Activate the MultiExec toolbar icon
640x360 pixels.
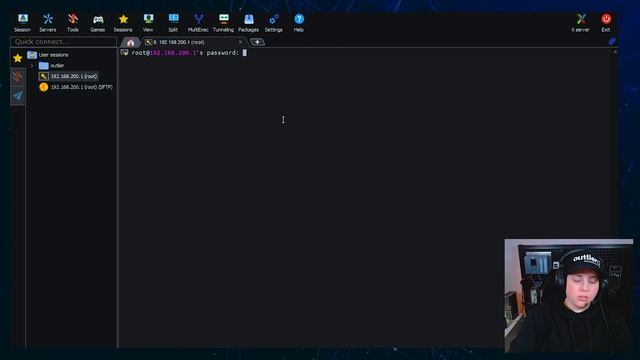pyautogui.click(x=198, y=22)
